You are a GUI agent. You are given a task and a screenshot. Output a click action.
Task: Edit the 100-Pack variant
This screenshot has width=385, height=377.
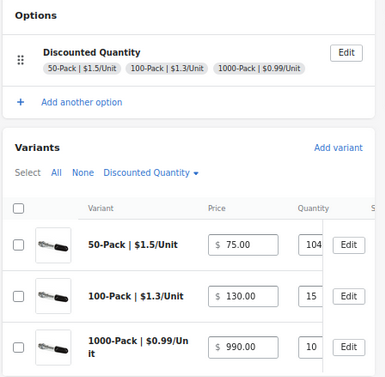point(349,296)
